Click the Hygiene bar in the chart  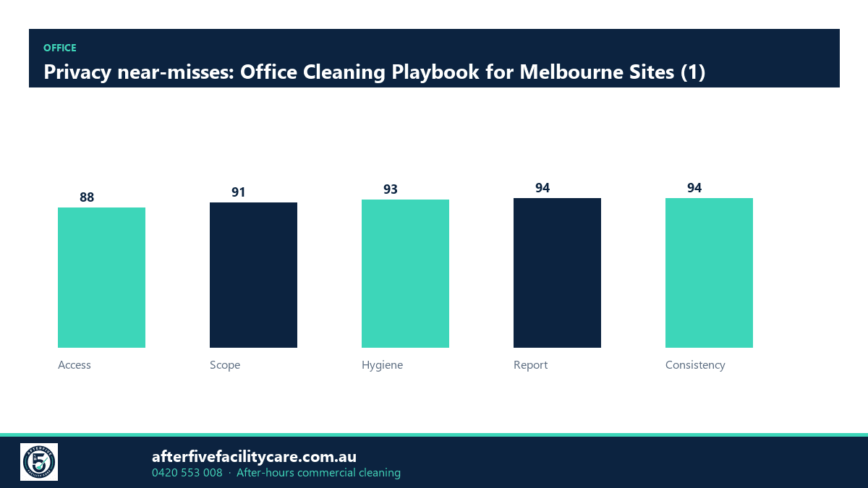[x=405, y=273]
